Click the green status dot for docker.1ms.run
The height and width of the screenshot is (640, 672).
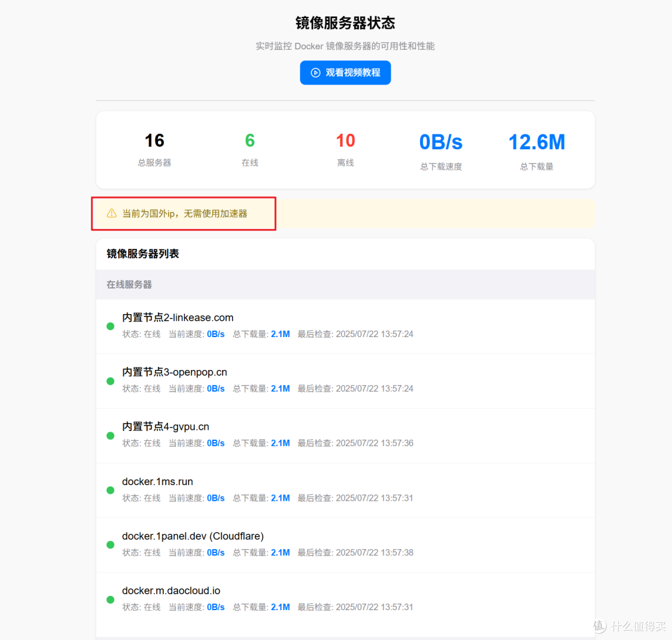point(111,491)
